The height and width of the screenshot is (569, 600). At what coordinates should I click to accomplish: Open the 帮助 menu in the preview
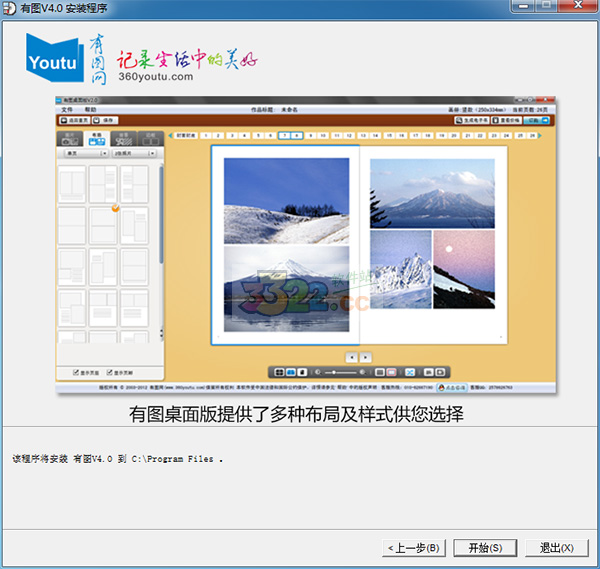tap(91, 108)
